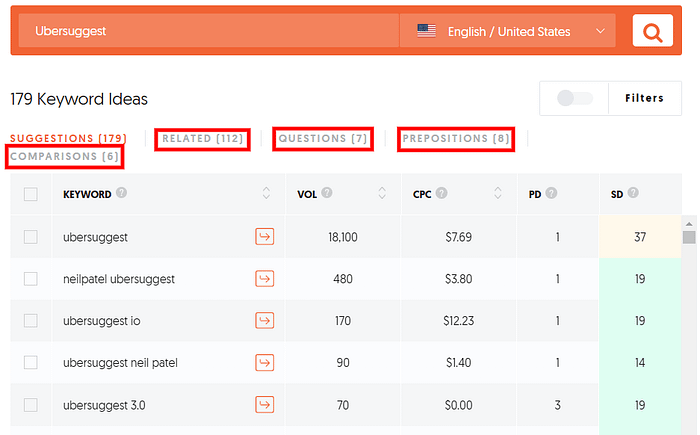Toggle the Filters switch
The height and width of the screenshot is (435, 700).
(x=575, y=98)
